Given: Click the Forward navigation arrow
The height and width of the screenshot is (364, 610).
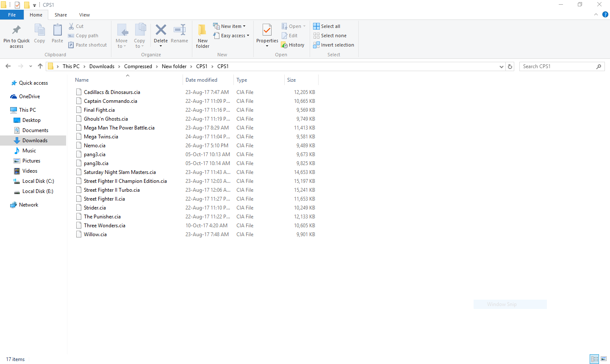Looking at the screenshot, I should click(20, 66).
